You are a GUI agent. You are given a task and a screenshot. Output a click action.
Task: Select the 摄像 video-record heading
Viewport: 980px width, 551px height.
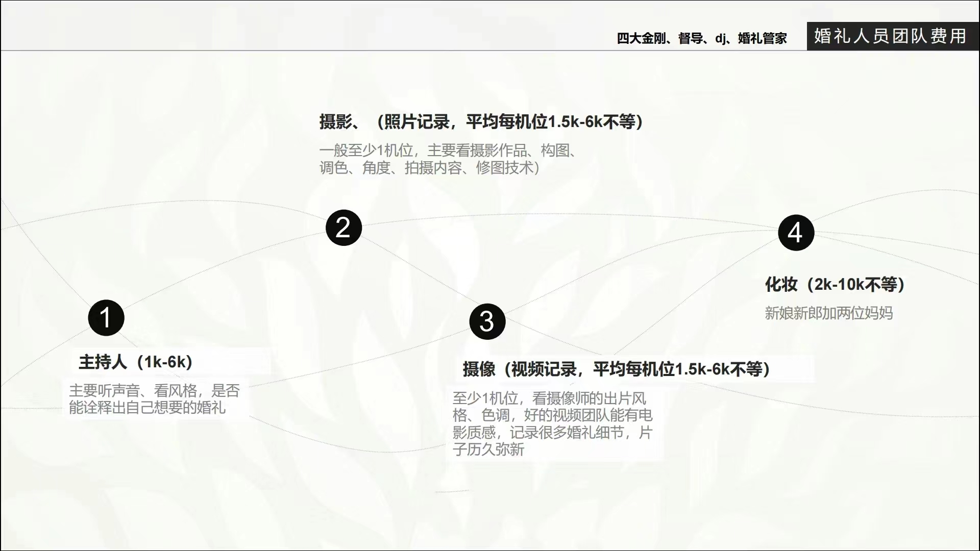click(617, 369)
